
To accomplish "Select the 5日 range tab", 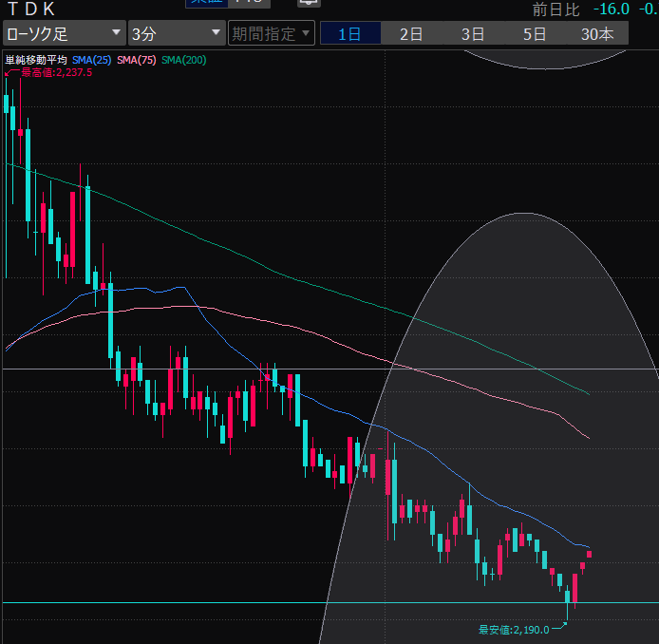I will click(x=535, y=34).
